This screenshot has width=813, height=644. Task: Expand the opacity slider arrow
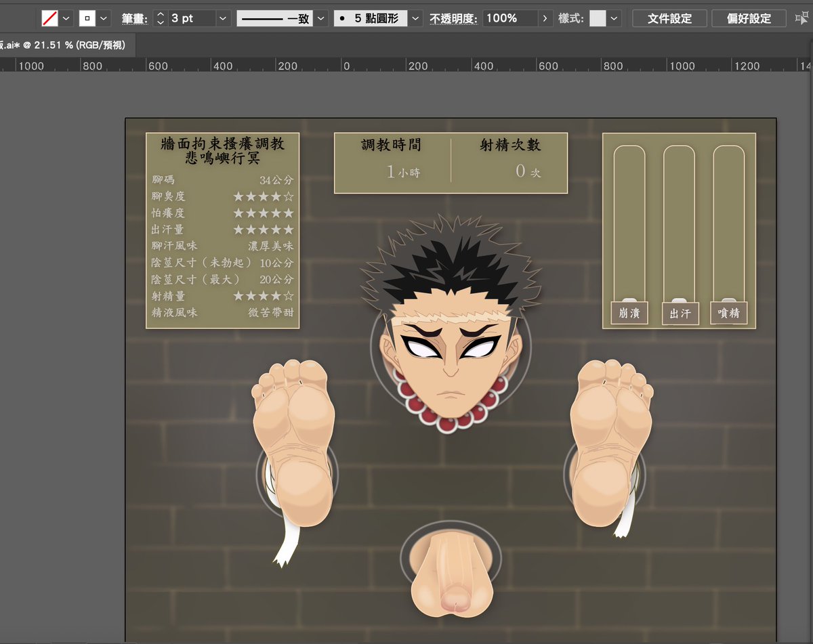[545, 18]
